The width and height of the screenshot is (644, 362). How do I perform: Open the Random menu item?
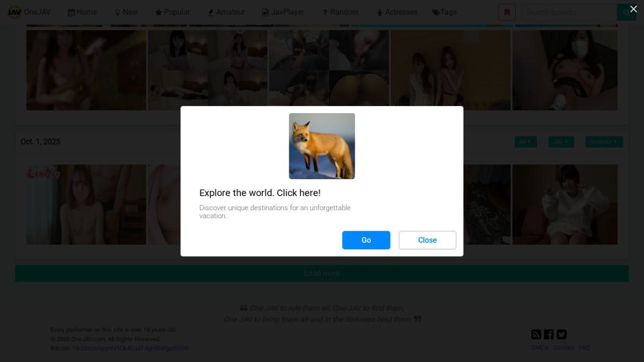tap(340, 12)
